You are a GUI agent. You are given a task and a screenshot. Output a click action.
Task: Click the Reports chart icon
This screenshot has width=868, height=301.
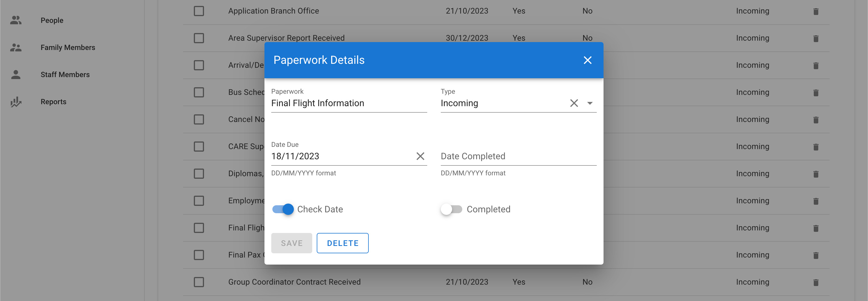point(16,102)
